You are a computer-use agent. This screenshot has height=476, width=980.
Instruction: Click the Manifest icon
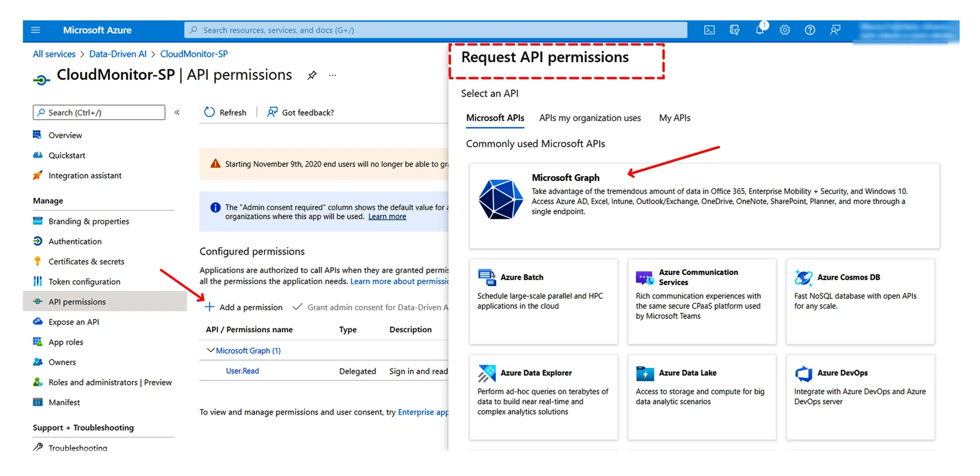pyautogui.click(x=38, y=402)
